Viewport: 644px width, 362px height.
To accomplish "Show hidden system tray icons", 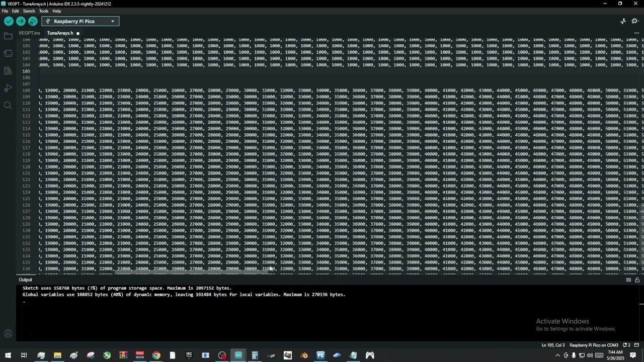I will pos(557,355).
